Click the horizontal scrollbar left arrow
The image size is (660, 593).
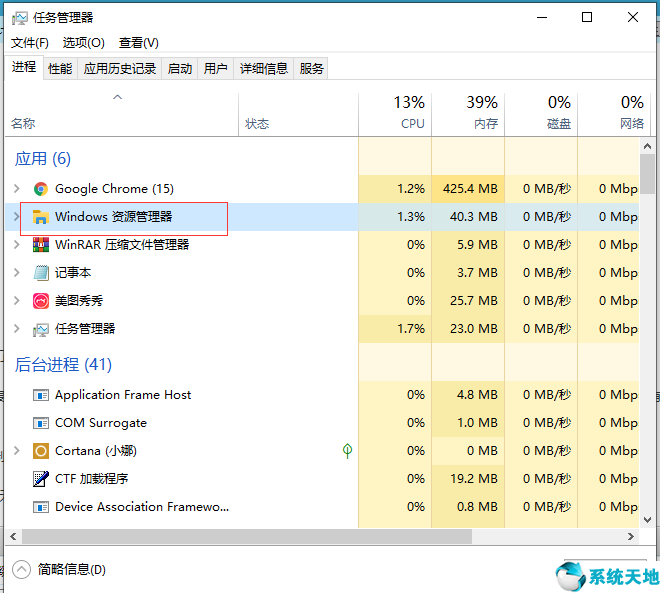click(13, 537)
